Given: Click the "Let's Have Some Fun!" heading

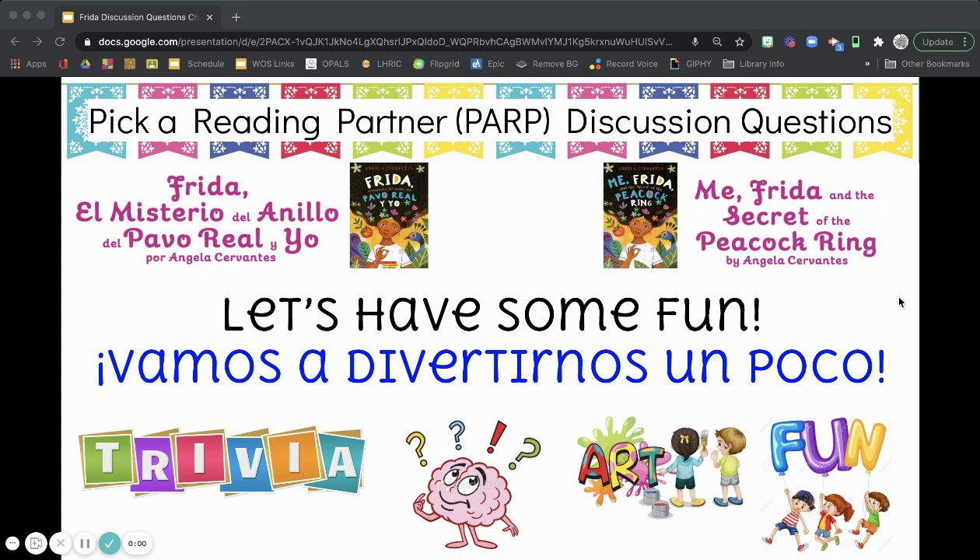Looking at the screenshot, I should 492,314.
